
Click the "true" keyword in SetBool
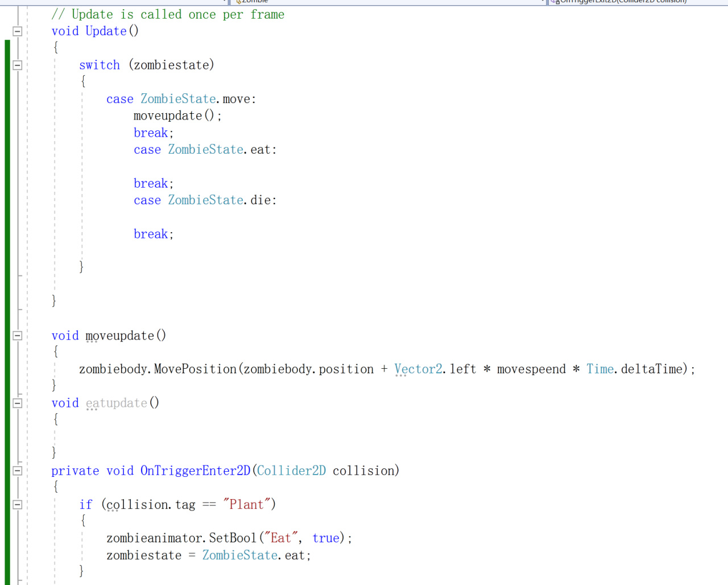[x=326, y=538]
